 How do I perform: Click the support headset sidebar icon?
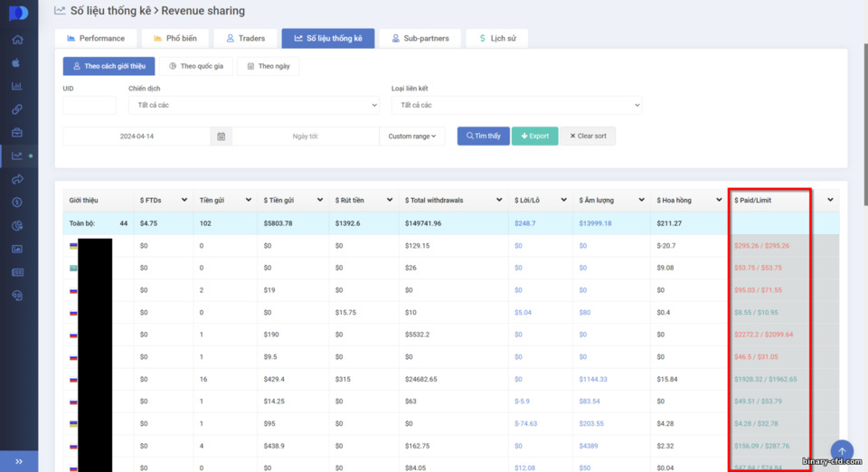point(18,296)
